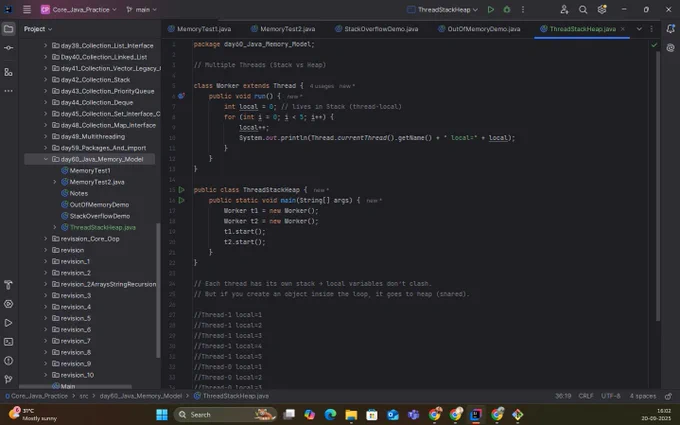The image size is (680, 425).
Task: Expand MemoryTest2.java node
Action: tap(55, 182)
